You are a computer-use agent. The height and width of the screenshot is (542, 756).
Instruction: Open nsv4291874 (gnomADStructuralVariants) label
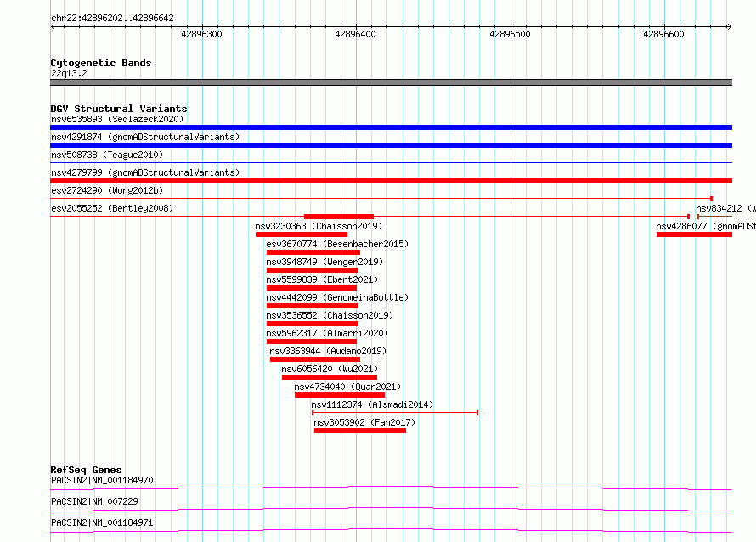[145, 137]
